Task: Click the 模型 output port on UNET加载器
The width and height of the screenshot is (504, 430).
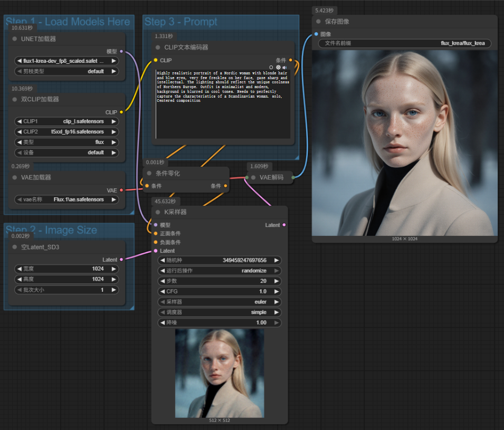Action: 121,51
